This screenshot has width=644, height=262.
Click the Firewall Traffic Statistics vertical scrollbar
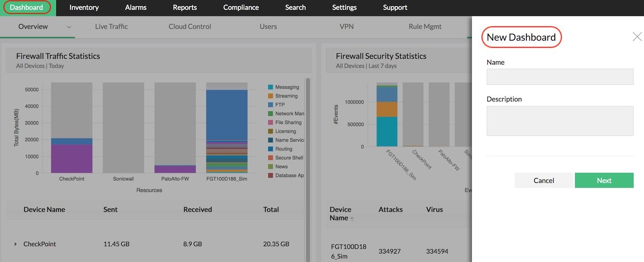[x=308, y=147]
